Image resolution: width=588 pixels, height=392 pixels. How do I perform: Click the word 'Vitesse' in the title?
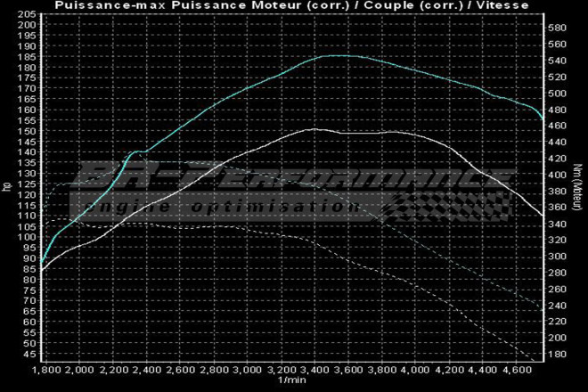tap(506, 5)
